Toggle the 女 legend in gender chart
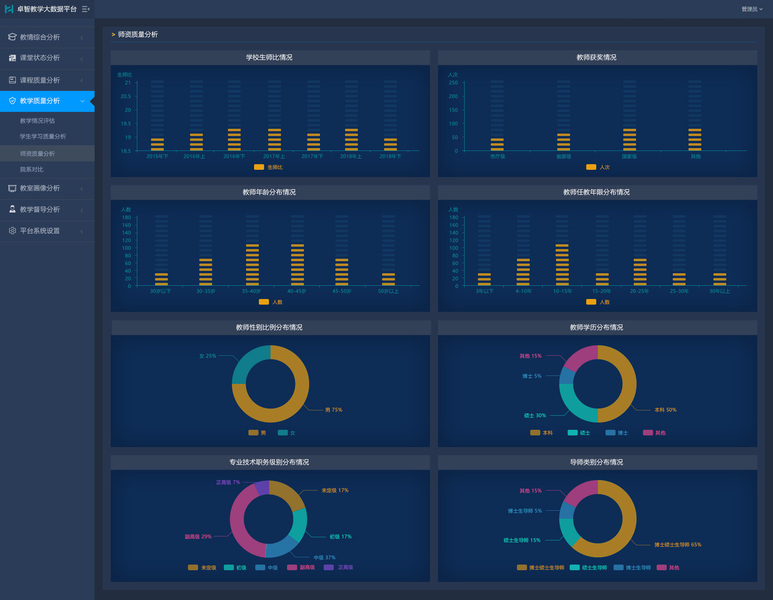773x600 pixels. click(x=286, y=432)
